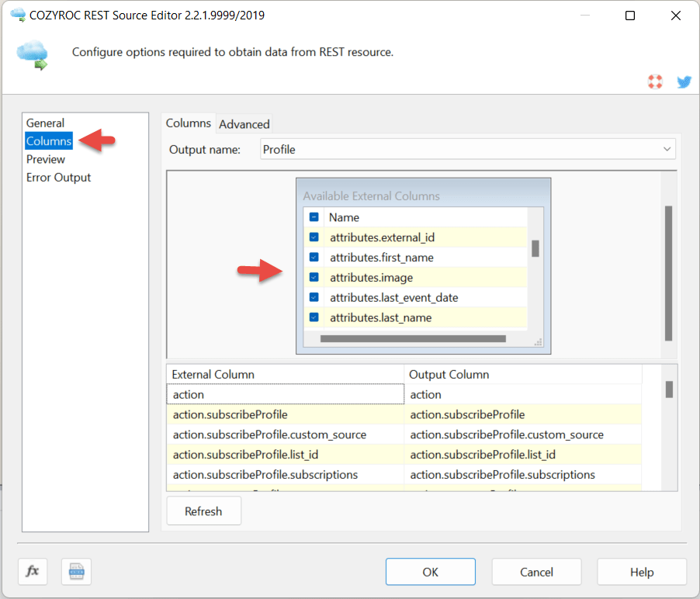Select the Columns tab
This screenshot has height=599, width=700.
coord(188,123)
